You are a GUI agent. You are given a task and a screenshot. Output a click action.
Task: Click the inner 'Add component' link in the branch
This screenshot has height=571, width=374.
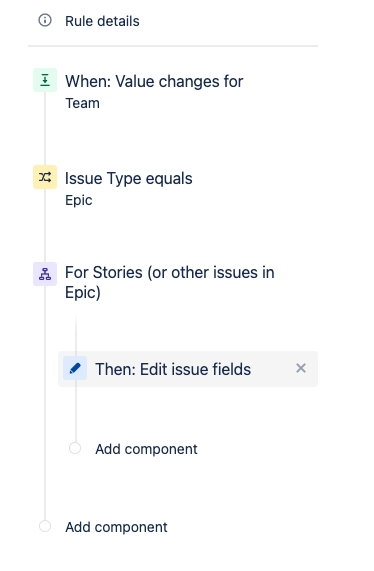click(146, 449)
